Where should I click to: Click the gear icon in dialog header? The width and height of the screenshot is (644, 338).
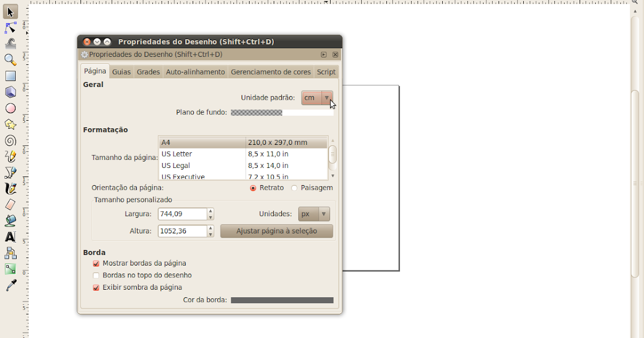pyautogui.click(x=84, y=55)
